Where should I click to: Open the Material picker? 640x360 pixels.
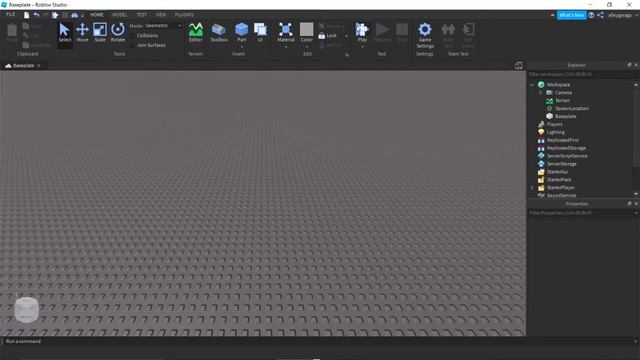click(286, 32)
